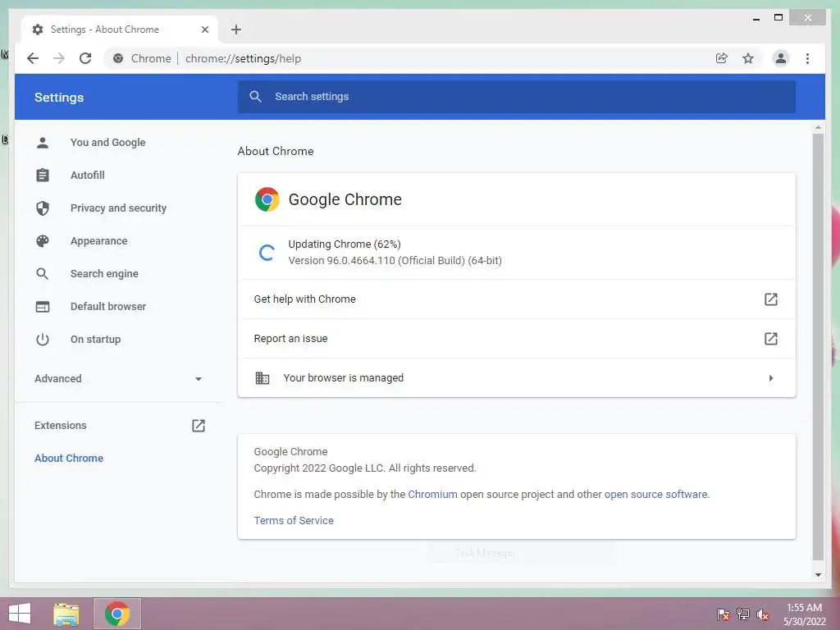Viewport: 840px width, 630px height.
Task: Click the scrollbar up arrow
Action: pos(818,127)
